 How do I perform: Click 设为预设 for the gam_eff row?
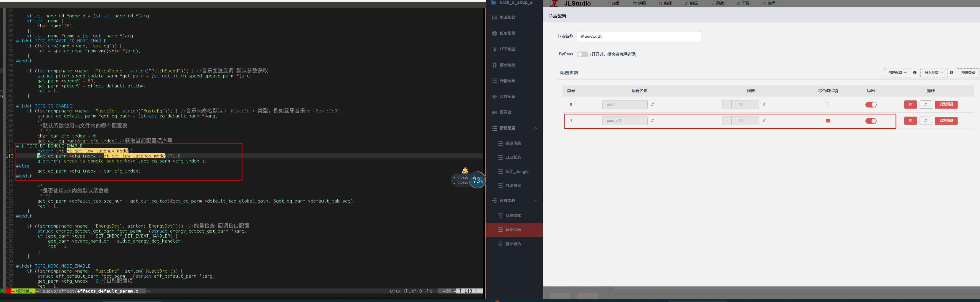[946, 121]
